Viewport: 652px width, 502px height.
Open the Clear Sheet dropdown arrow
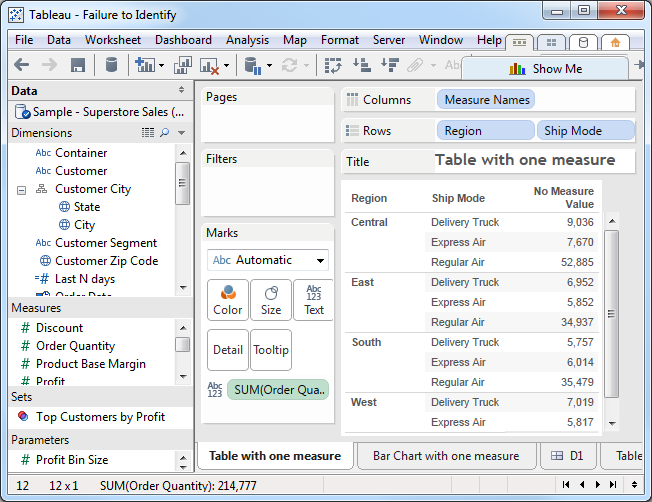pyautogui.click(x=226, y=65)
